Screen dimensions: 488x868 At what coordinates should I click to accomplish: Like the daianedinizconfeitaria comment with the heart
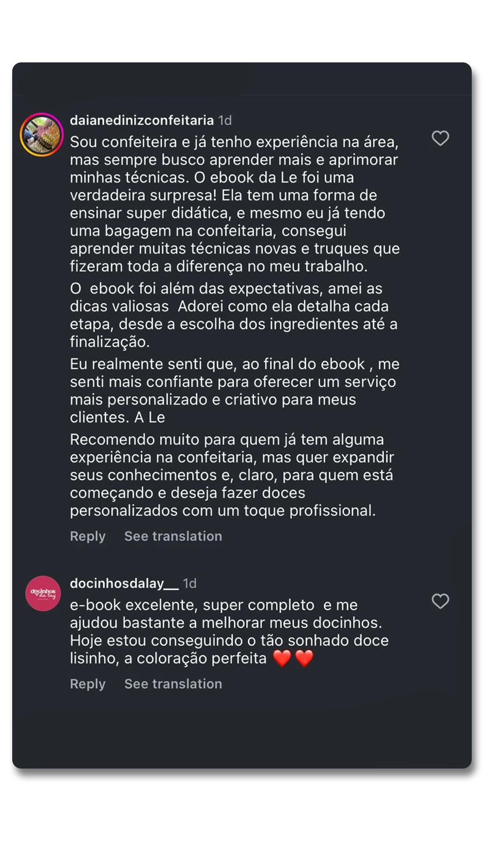440,138
